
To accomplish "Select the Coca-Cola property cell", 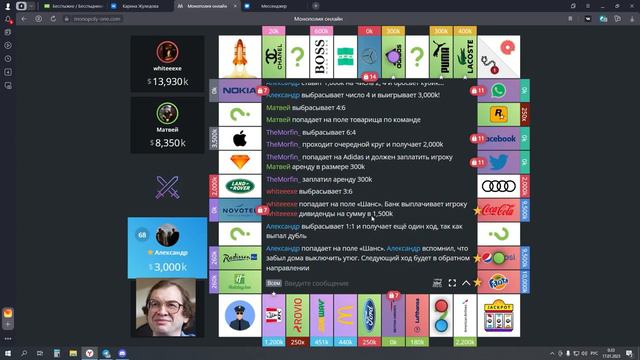I will pos(498,210).
